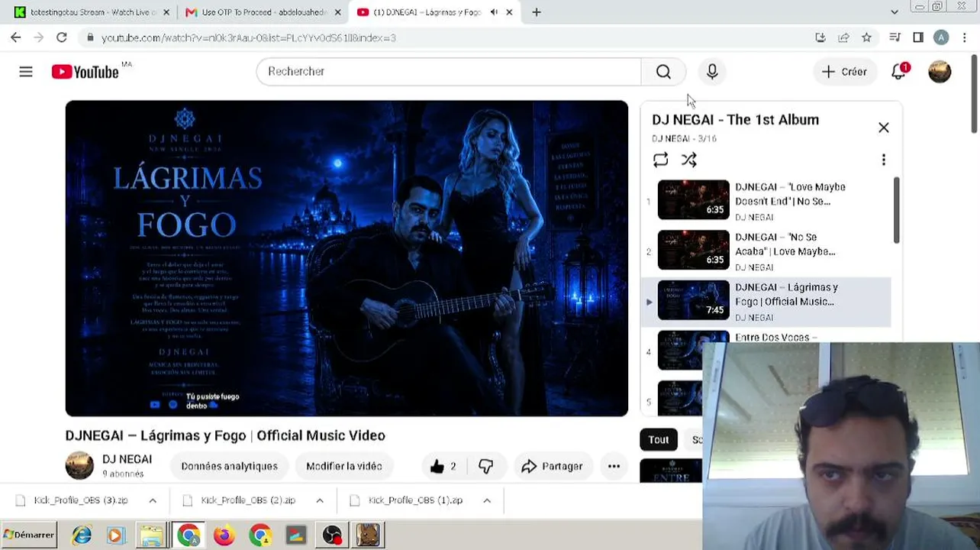Click the DJ NEGAI channel avatar
The image size is (980, 550).
pos(79,465)
